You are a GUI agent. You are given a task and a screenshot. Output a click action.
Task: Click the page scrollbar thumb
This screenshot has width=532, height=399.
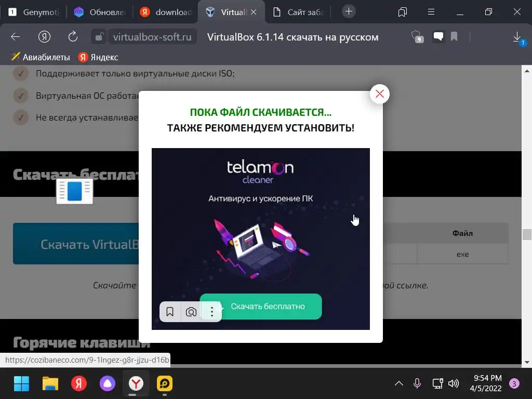527,234
